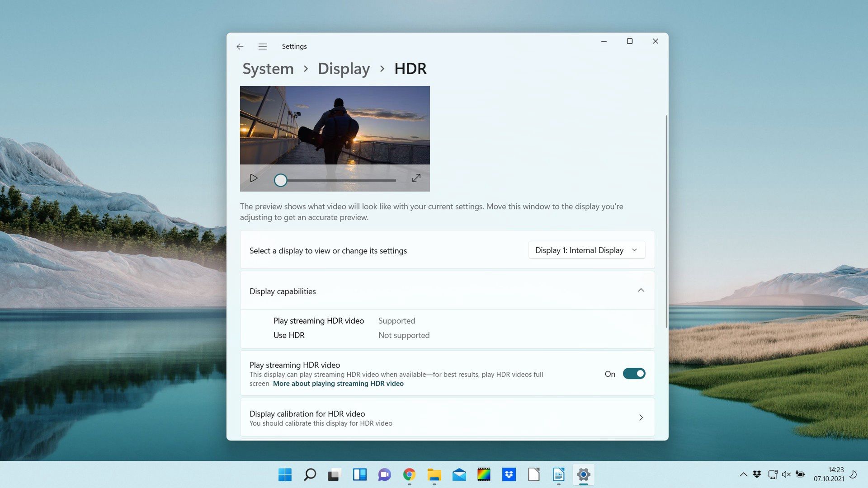This screenshot has height=488, width=868.
Task: Click the 'Supported' value for streaming HDR
Action: click(396, 321)
